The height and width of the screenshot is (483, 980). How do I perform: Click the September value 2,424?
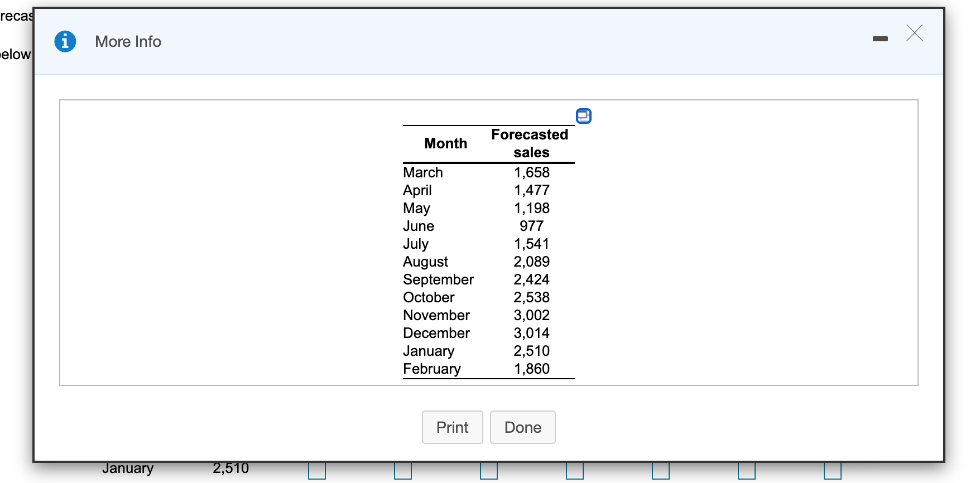point(532,279)
